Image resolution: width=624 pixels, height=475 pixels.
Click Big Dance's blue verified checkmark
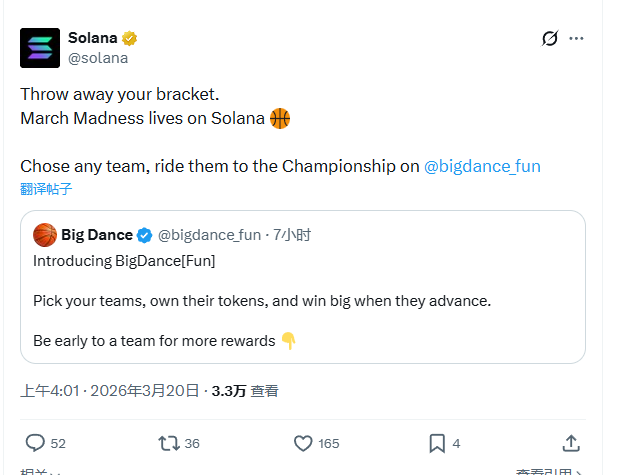pyautogui.click(x=145, y=235)
